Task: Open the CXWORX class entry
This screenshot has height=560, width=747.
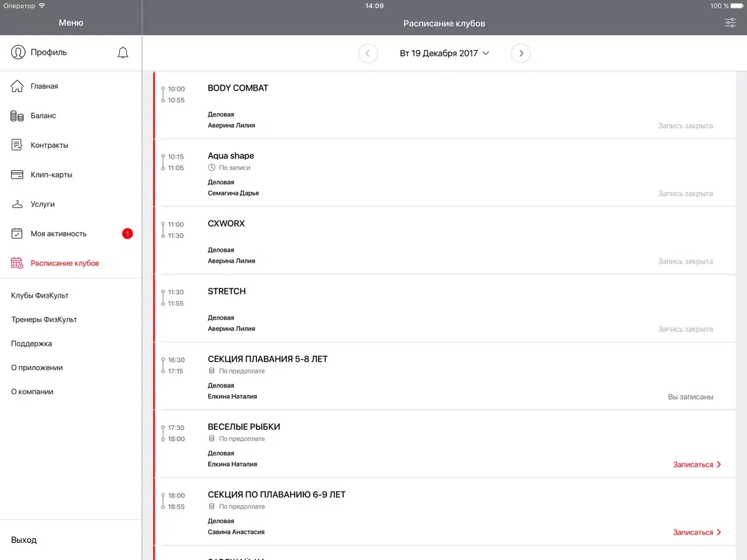Action: (x=445, y=241)
